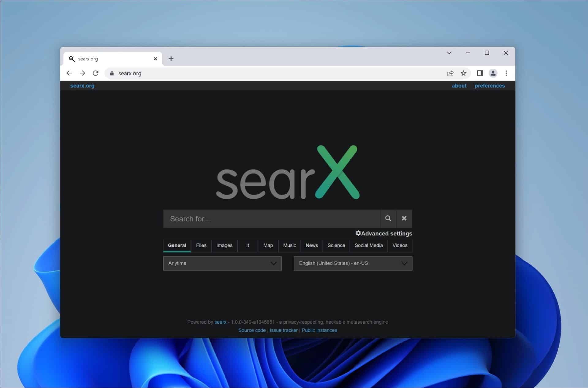The width and height of the screenshot is (588, 388).
Task: Click the magnifier search submit button
Action: 388,219
